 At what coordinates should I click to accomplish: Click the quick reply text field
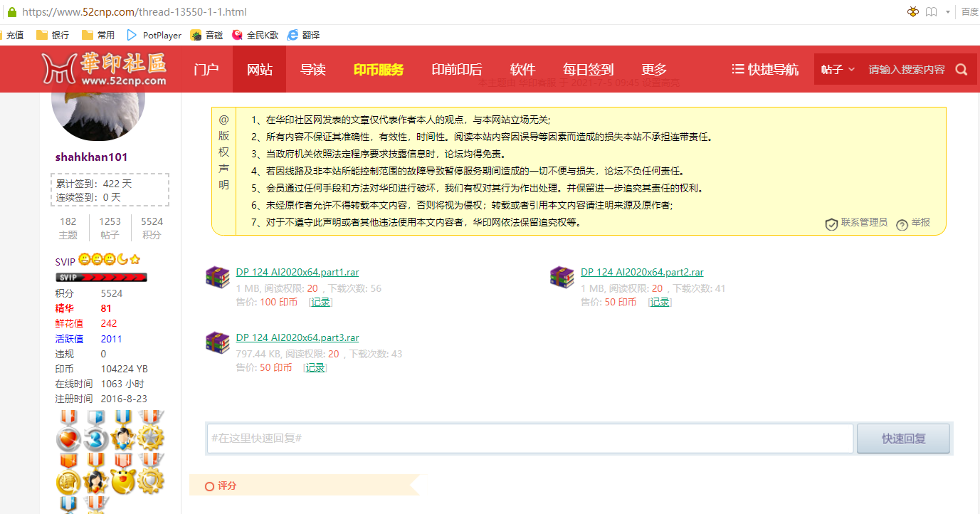point(529,439)
